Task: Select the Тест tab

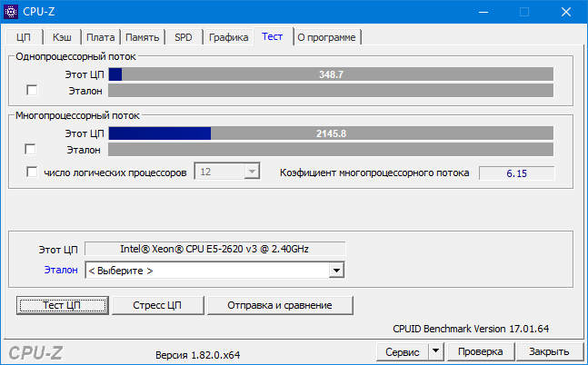Action: point(273,36)
